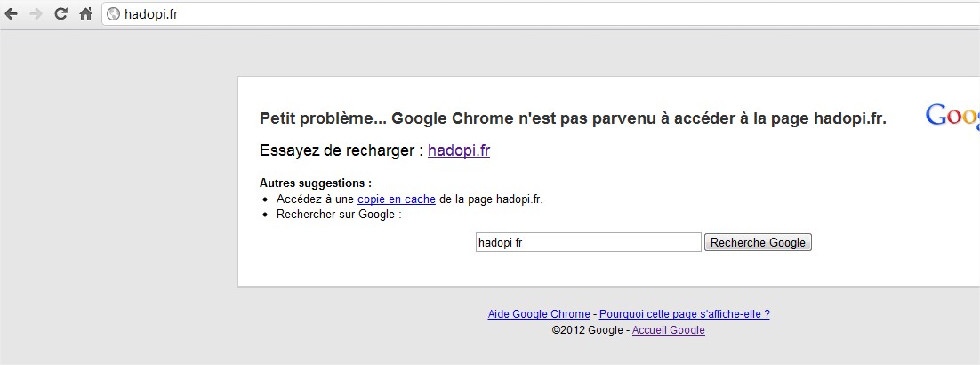Click the "Recherche Google" button
980x365 pixels.
point(758,242)
